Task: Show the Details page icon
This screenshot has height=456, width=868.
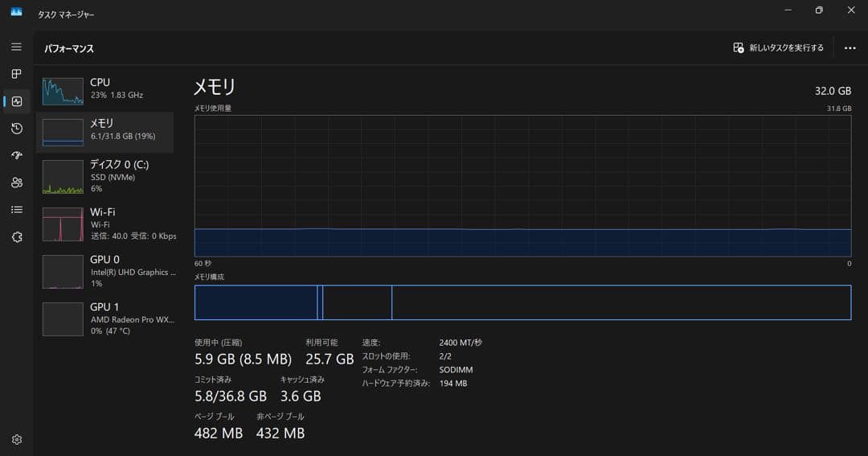Action: pyautogui.click(x=16, y=210)
